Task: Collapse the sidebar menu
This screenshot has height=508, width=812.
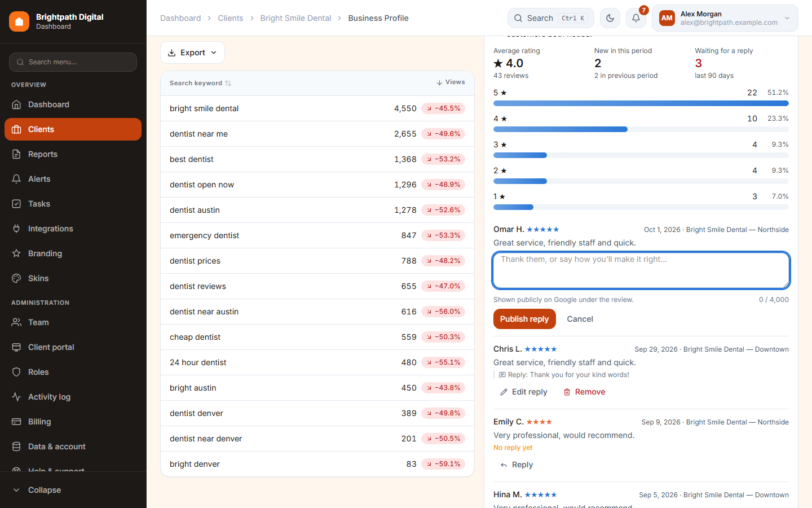Action: 73,490
